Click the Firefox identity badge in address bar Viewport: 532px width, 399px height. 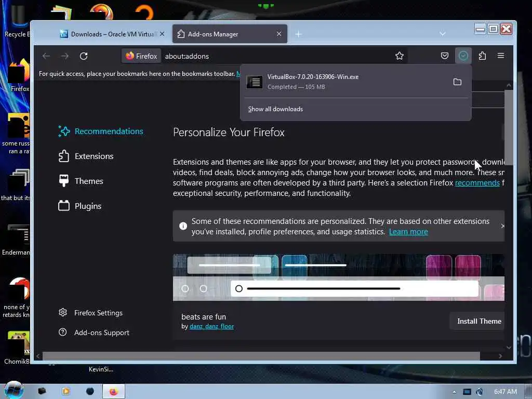pos(141,56)
